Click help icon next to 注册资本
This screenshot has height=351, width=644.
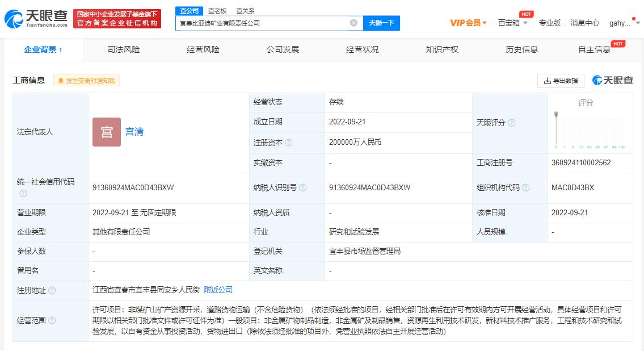coord(289,143)
